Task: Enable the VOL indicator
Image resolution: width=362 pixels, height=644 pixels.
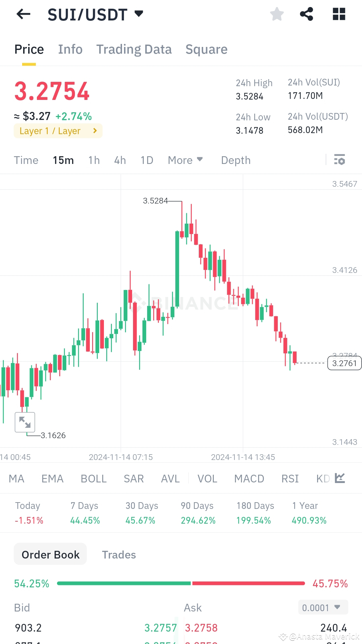Action: click(x=207, y=478)
